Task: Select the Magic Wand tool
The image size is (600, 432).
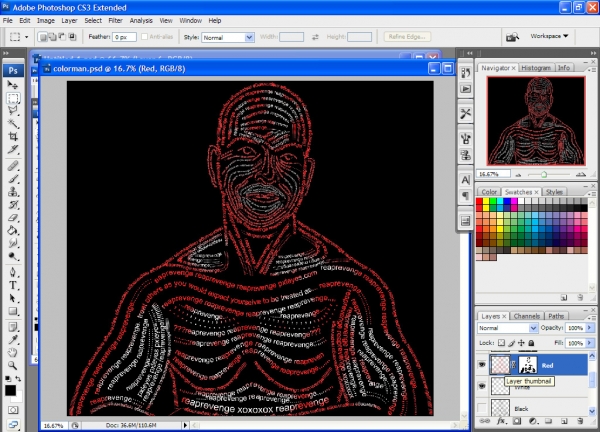Action: pos(13,123)
